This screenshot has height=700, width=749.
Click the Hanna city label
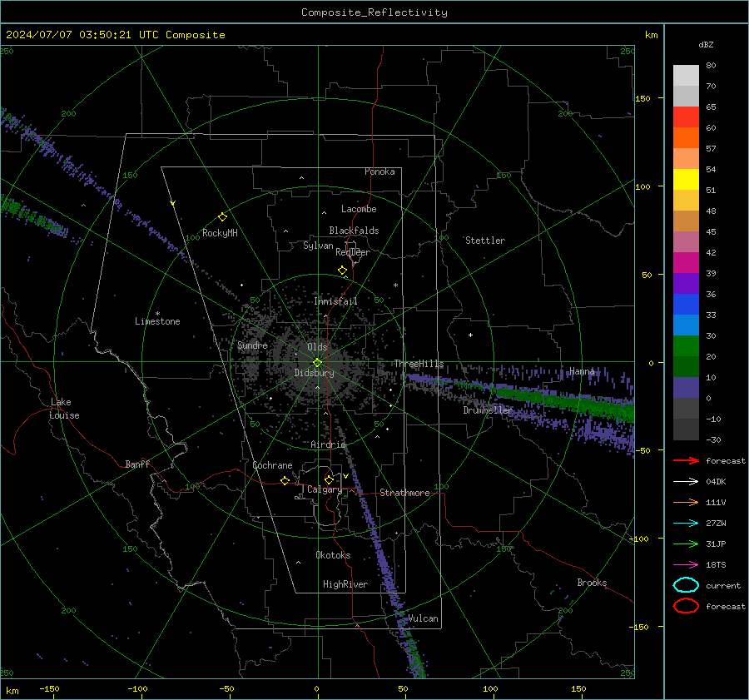pyautogui.click(x=582, y=371)
